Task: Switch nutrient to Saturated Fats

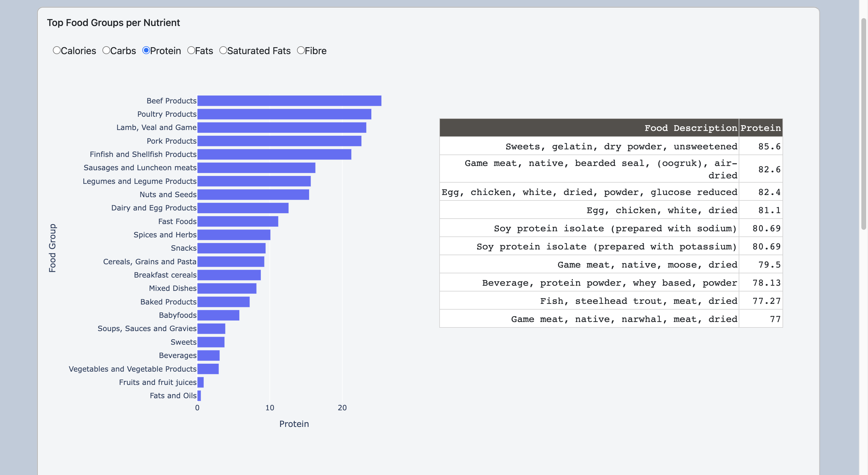Action: (x=223, y=50)
